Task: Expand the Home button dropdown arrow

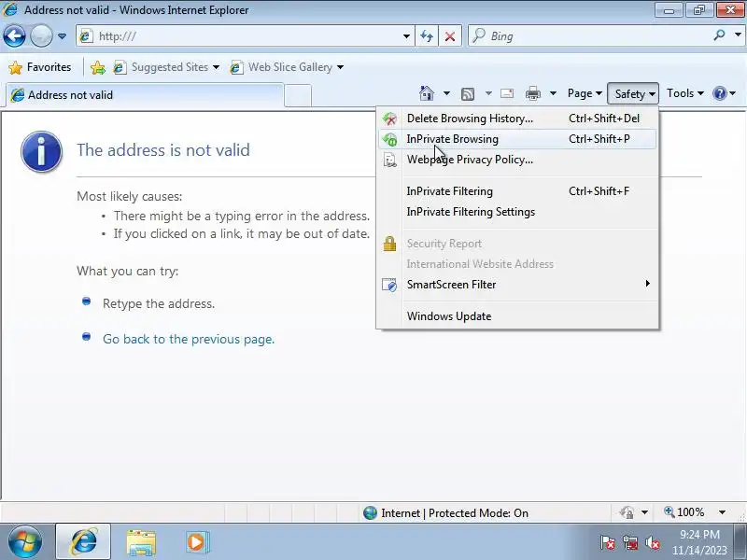Action: click(x=446, y=93)
